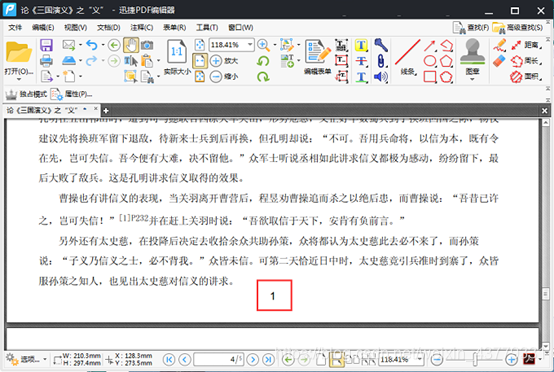Image resolution: width=554 pixels, height=372 pixels.
Task: Open the 选项 options dropdown in status bar
Action: (45, 359)
